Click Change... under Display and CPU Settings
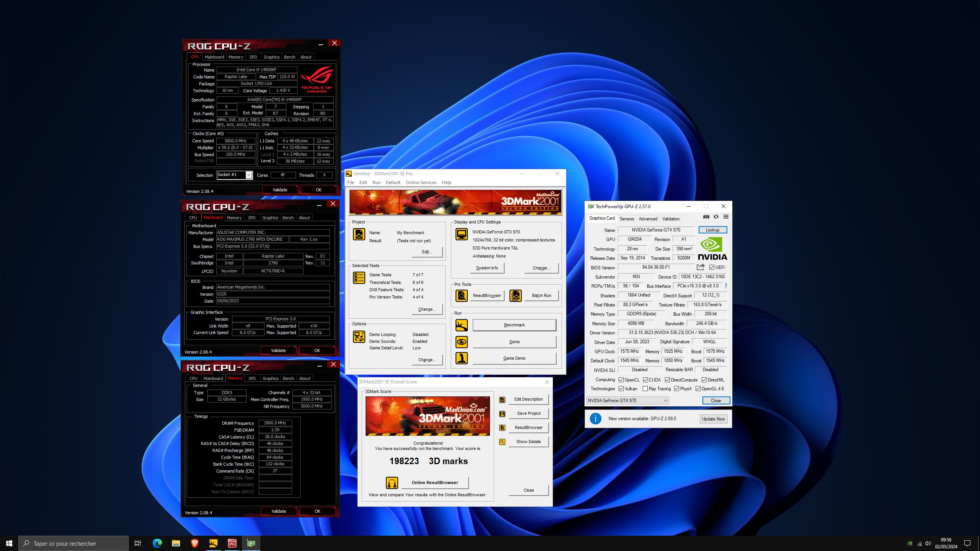Screen dimensions: 980x551 (541, 268)
